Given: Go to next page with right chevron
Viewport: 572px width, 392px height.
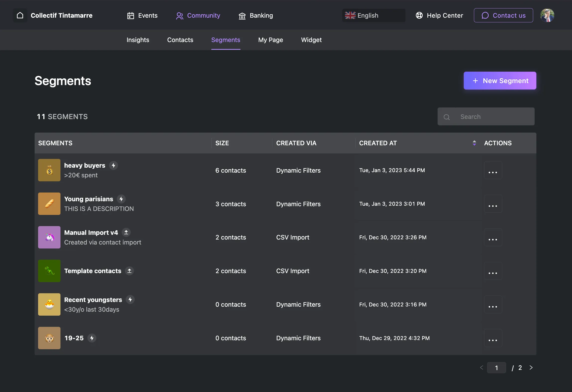Looking at the screenshot, I should coord(531,368).
